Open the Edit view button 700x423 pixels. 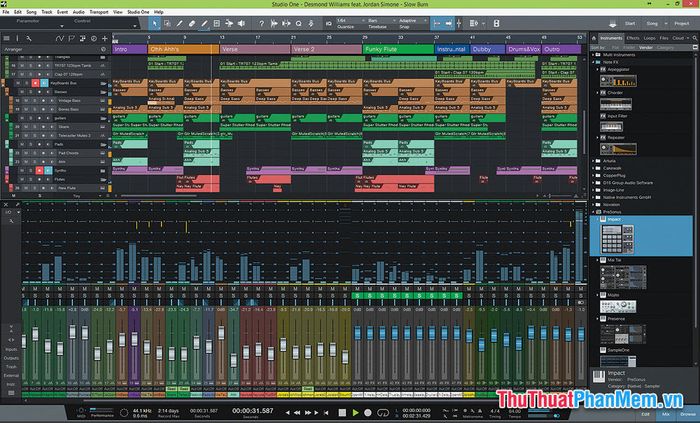coord(646,415)
